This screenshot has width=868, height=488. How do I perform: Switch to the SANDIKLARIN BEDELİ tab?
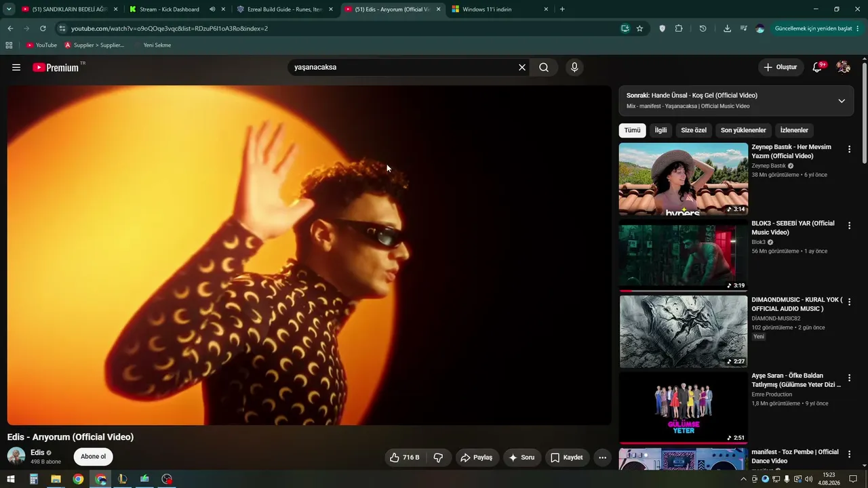click(70, 9)
